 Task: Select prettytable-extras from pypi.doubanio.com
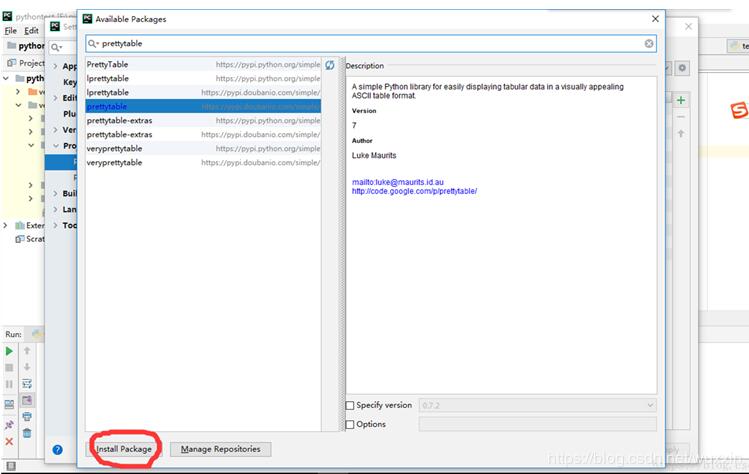pos(203,134)
